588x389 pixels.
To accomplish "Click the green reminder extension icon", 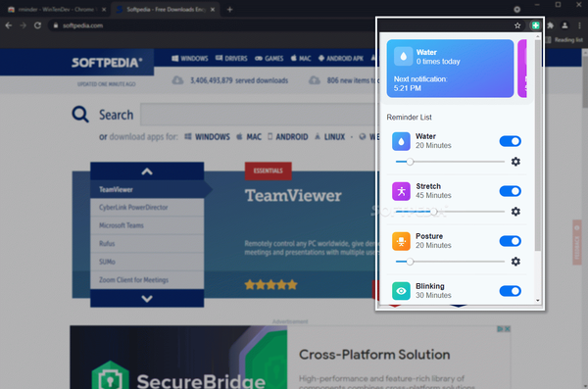I will pos(535,25).
